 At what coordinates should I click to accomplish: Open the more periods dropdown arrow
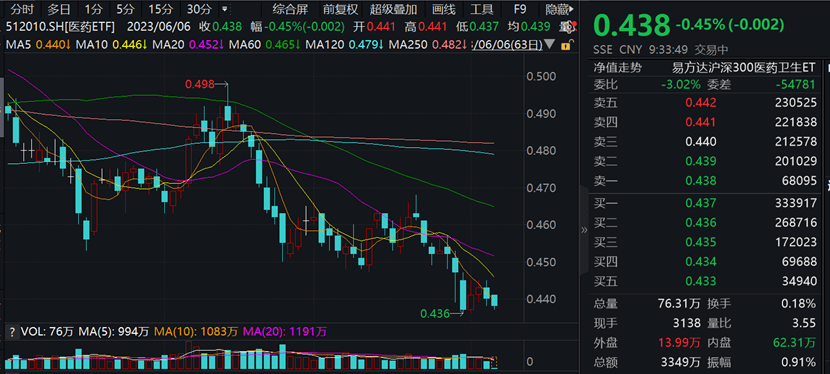click(x=225, y=9)
